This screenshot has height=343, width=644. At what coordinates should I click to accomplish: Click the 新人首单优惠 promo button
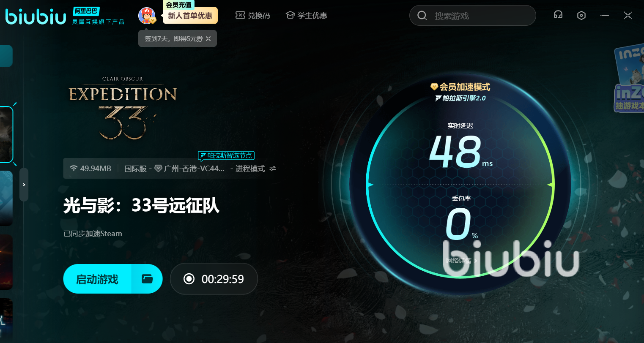point(190,16)
